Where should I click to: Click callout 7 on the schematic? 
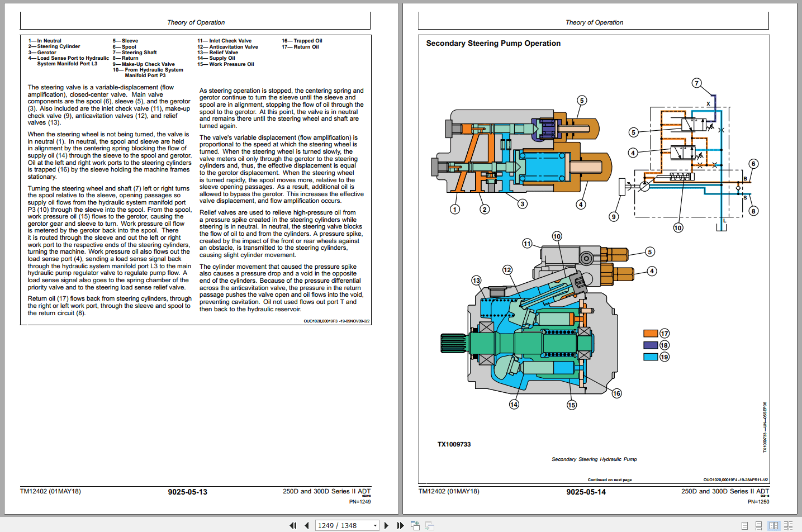click(696, 83)
